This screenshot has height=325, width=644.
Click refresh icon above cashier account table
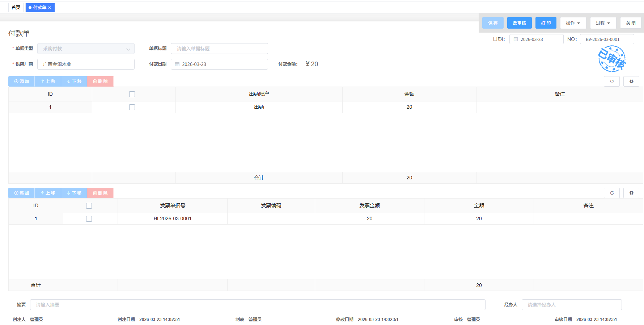(x=612, y=82)
